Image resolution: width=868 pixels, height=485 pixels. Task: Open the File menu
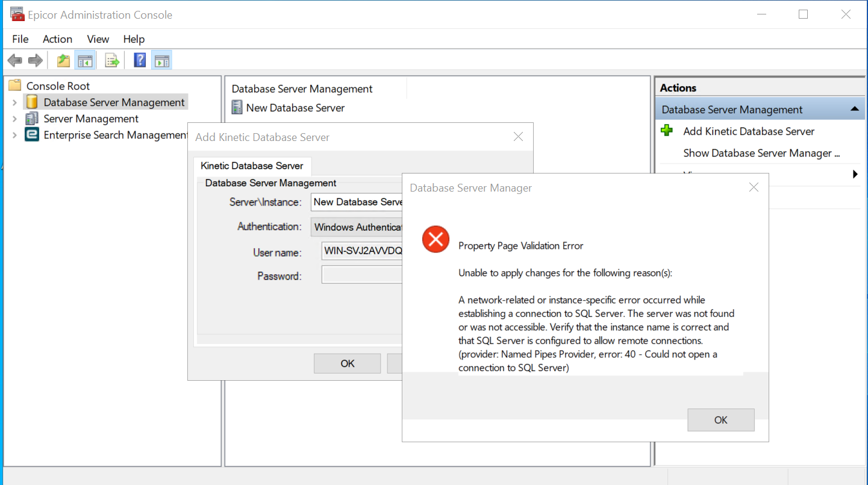20,39
